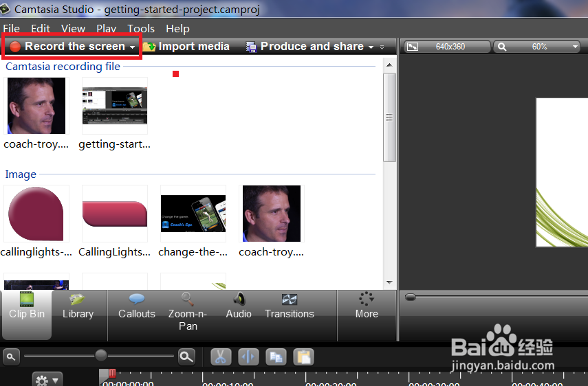Open the Edit menu
This screenshot has width=588, height=386.
tap(40, 28)
